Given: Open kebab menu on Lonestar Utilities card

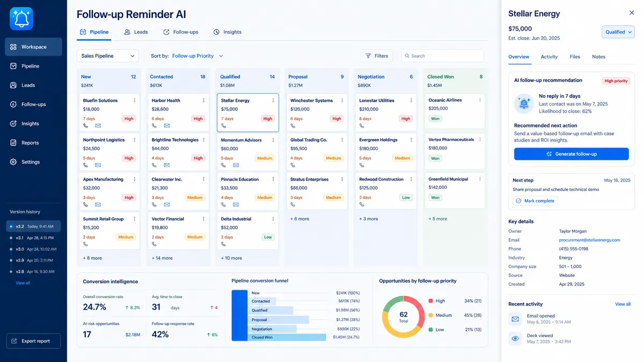Looking at the screenshot, I should click(x=411, y=100).
